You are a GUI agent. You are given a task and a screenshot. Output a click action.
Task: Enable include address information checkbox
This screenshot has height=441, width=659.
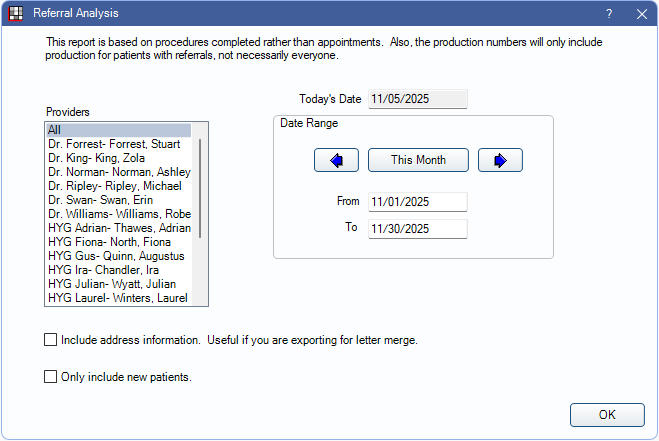[51, 340]
